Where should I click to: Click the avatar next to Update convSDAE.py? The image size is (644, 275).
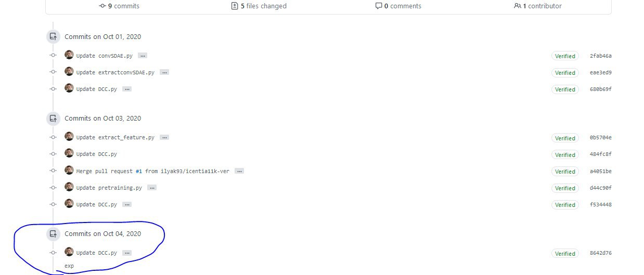[69, 55]
